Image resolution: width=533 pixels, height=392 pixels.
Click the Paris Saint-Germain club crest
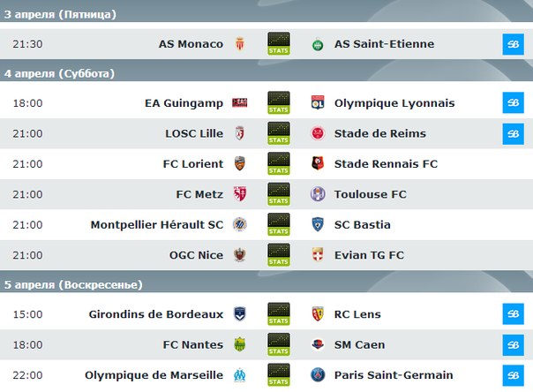(318, 375)
